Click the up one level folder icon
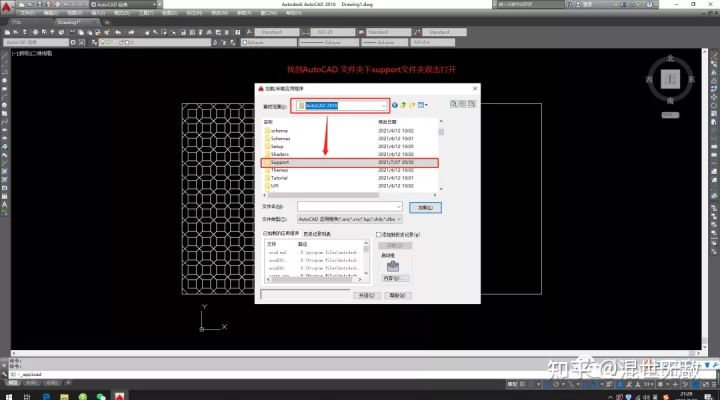 click(x=406, y=105)
